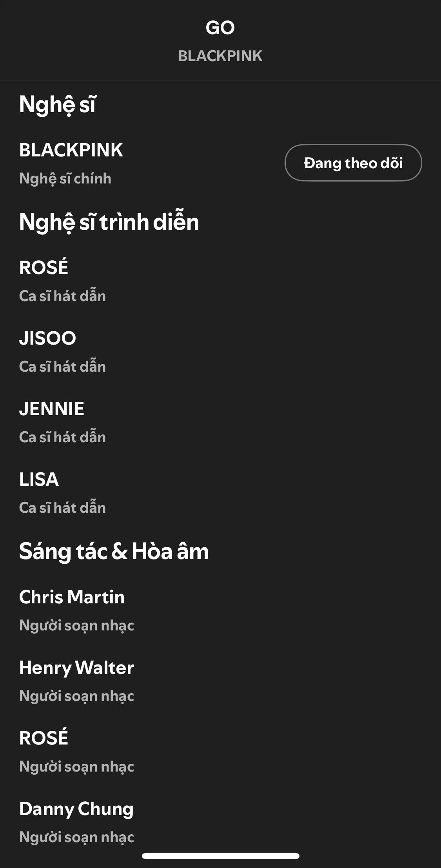The image size is (441, 868).
Task: Tap the Nghệ sĩ section heading
Action: pos(58,104)
